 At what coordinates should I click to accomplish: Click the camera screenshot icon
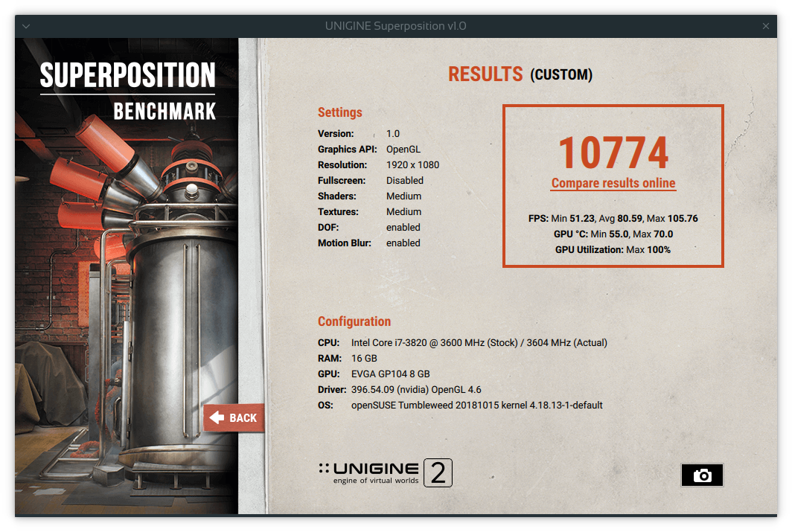[702, 475]
